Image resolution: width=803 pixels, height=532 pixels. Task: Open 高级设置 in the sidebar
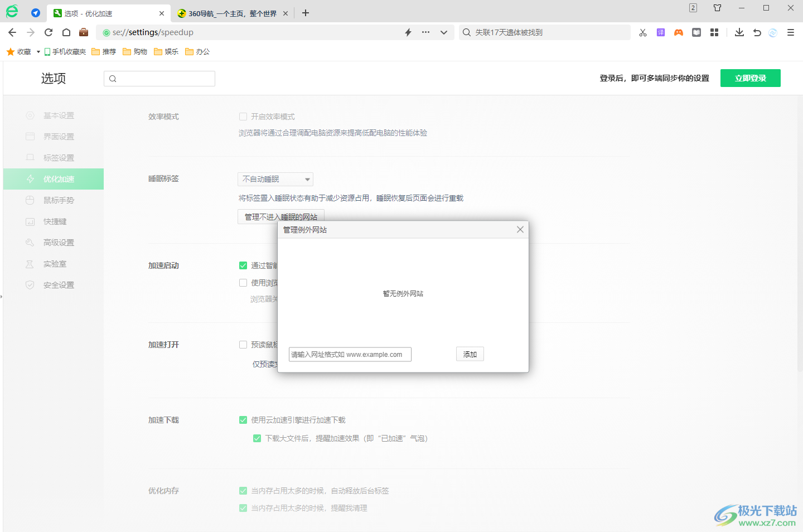(54, 243)
